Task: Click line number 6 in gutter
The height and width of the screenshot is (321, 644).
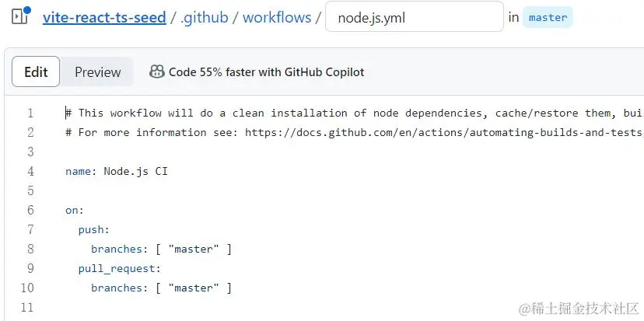Action: pos(30,211)
